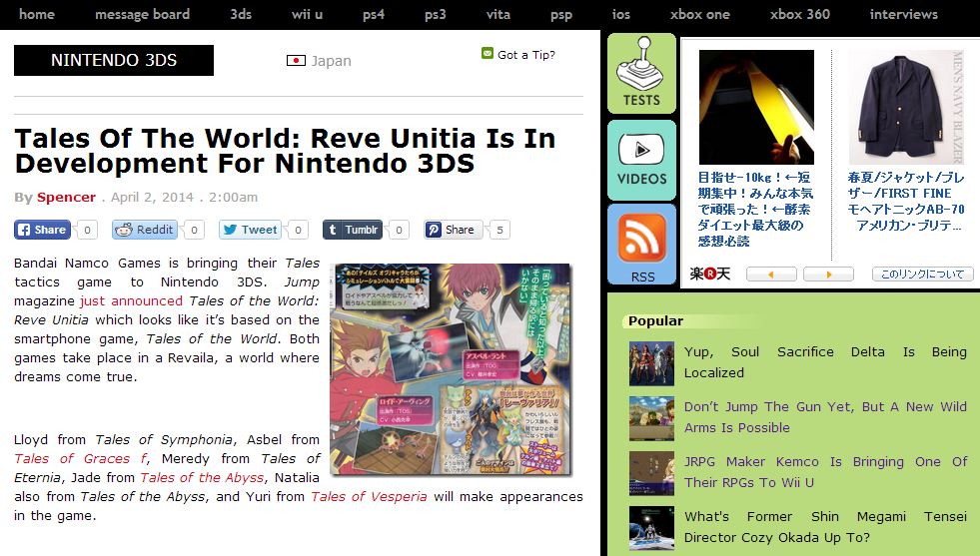Follow the 'just announced' link
This screenshot has height=556, width=980.
tap(131, 301)
